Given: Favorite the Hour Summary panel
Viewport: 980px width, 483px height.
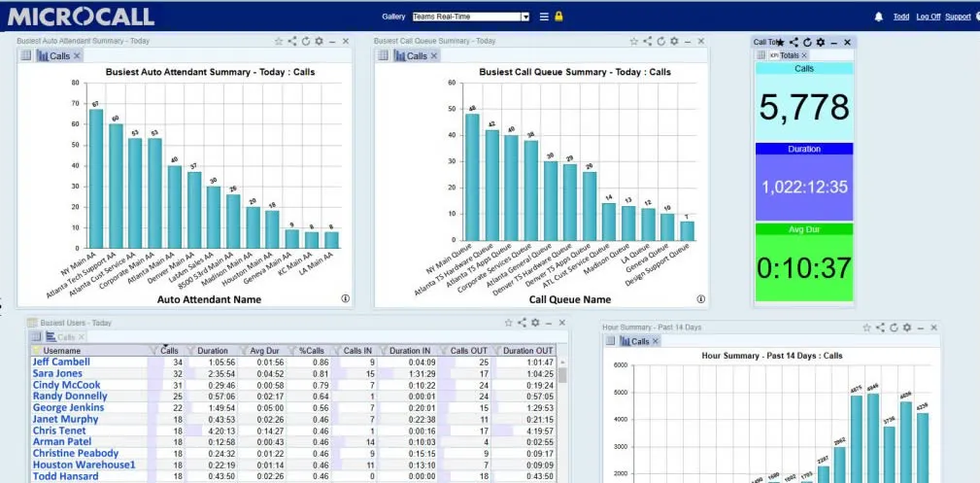Looking at the screenshot, I should click(867, 328).
